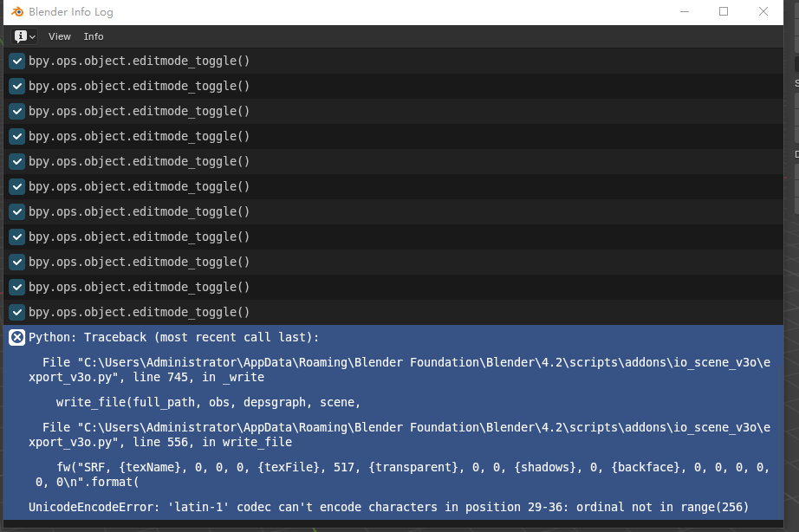Screen dimensions: 799x532
Task: Click the error X icon beside Python Traceback
Action: (16, 337)
